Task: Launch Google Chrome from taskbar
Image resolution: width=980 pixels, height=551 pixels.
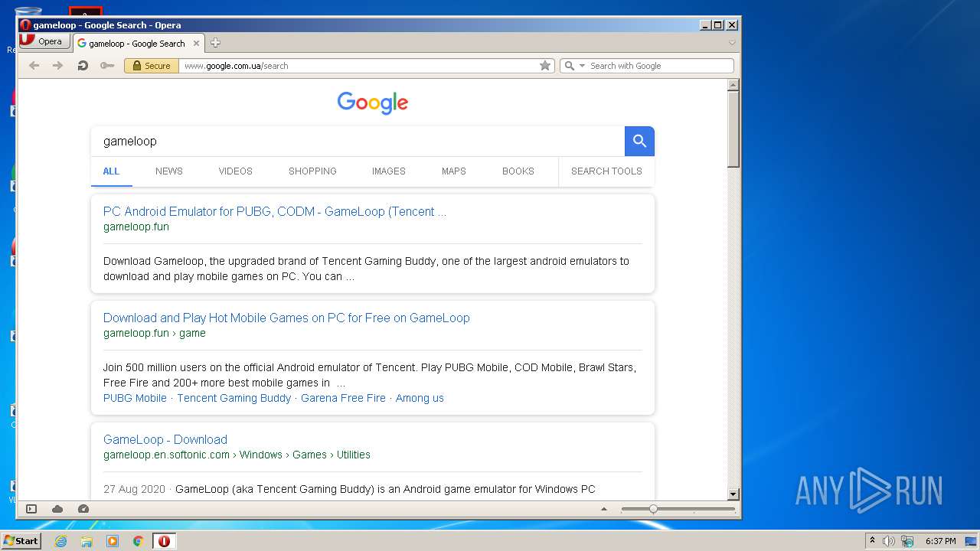Action: pos(139,541)
